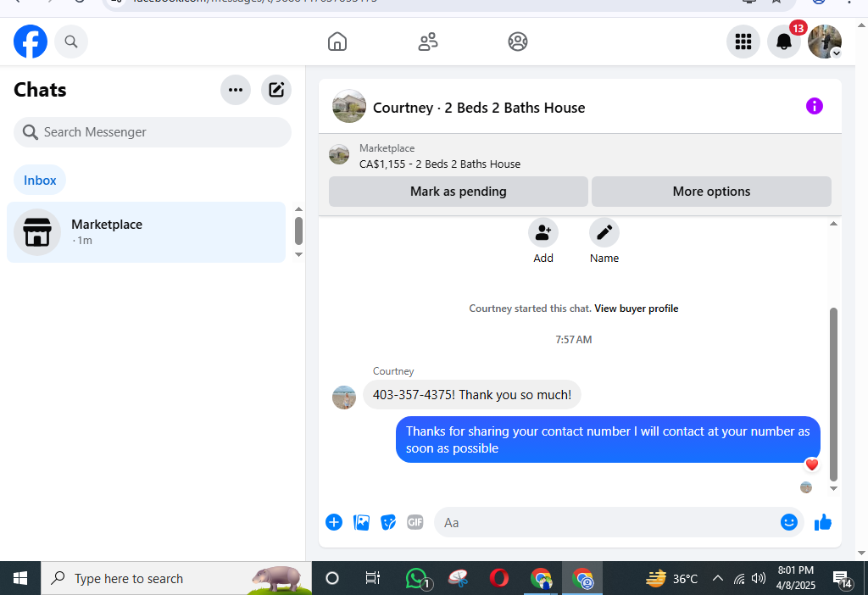Open Chats three-dot options menu

[x=236, y=90]
